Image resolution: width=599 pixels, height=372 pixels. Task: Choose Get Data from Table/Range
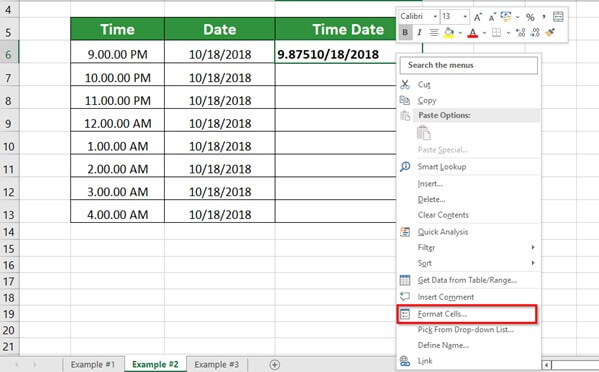[x=468, y=280]
